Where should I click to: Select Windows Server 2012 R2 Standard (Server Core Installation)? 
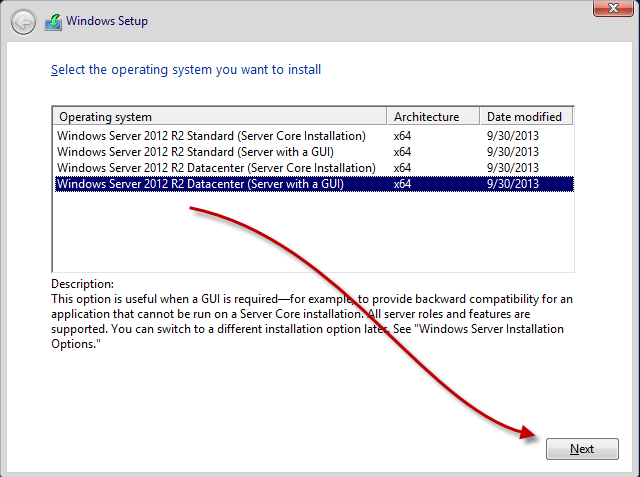(314, 136)
